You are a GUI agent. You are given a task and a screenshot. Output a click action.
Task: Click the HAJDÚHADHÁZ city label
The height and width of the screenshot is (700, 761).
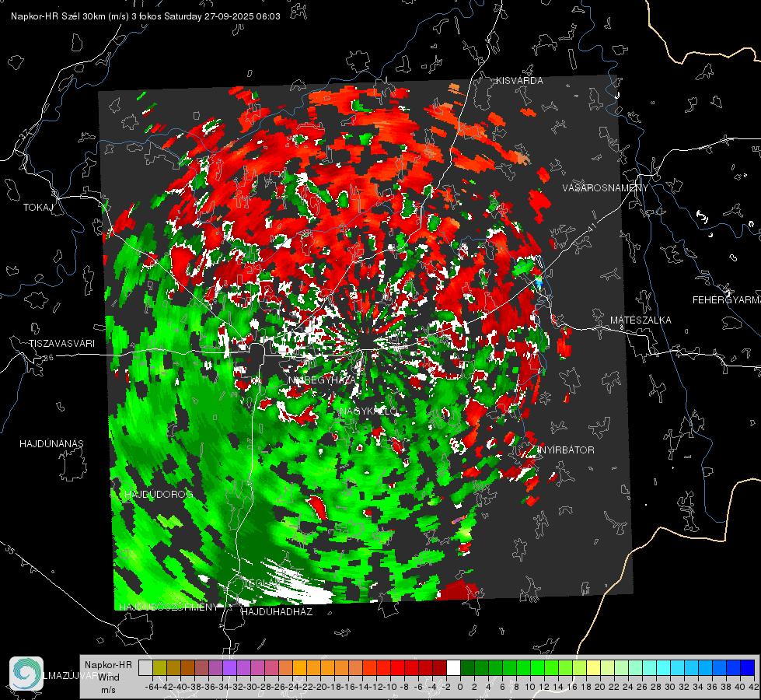(277, 611)
